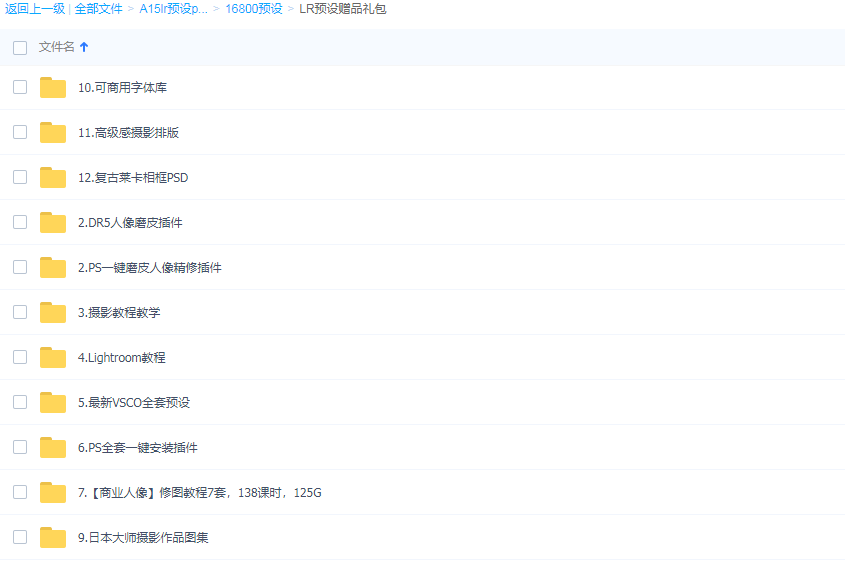Click folder icon for 10.可商用字体库
Image resolution: width=845 pixels, height=561 pixels.
click(x=53, y=87)
